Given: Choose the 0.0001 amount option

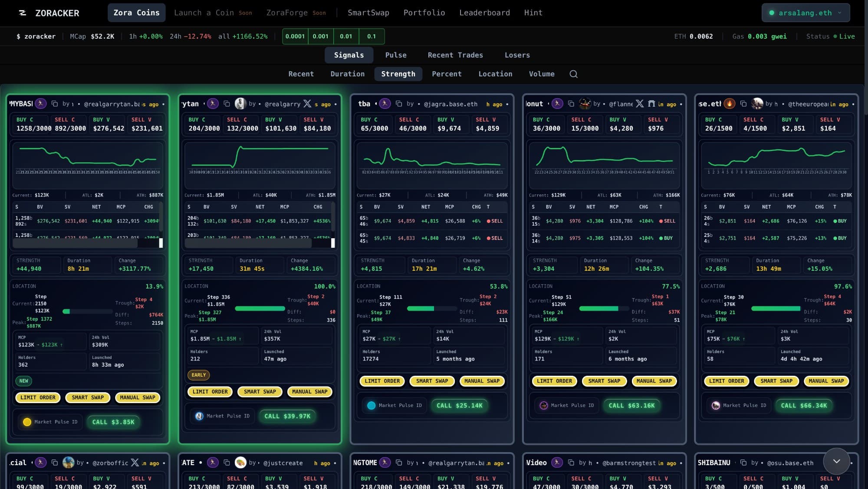Looking at the screenshot, I should (295, 36).
